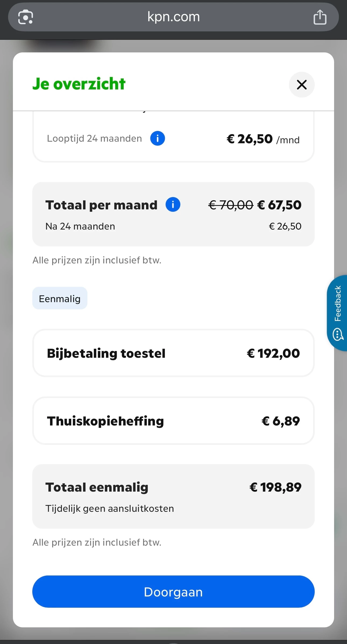Close the Je overzicht dialog

pos(302,85)
